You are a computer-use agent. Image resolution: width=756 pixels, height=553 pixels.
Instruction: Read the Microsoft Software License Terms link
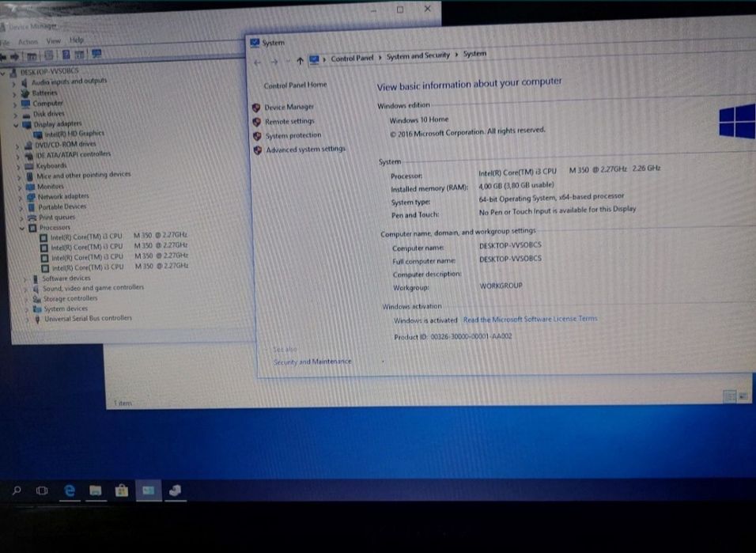coord(530,319)
